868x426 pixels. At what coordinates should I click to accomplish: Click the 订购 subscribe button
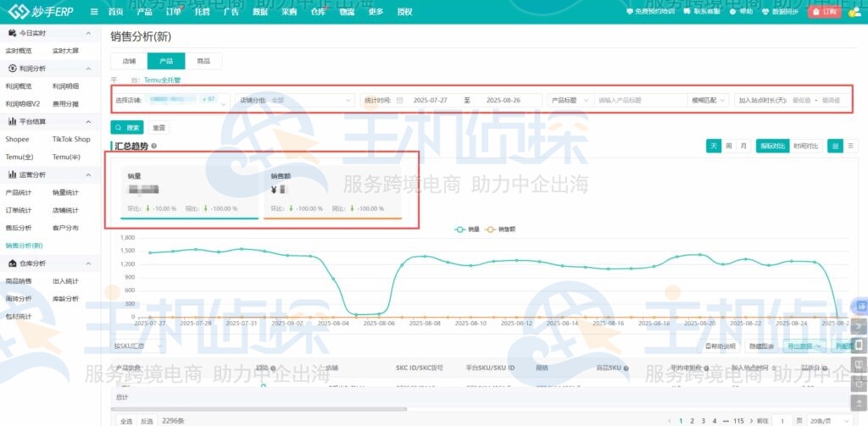(x=825, y=12)
